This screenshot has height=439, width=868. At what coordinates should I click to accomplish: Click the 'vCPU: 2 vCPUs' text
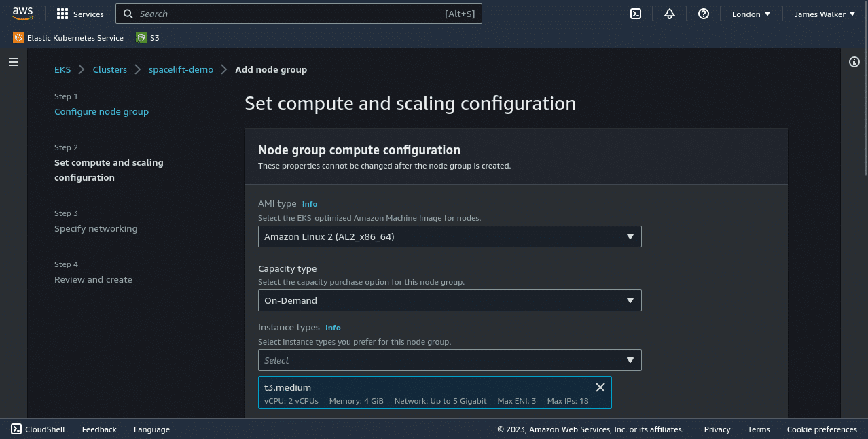[x=291, y=401]
